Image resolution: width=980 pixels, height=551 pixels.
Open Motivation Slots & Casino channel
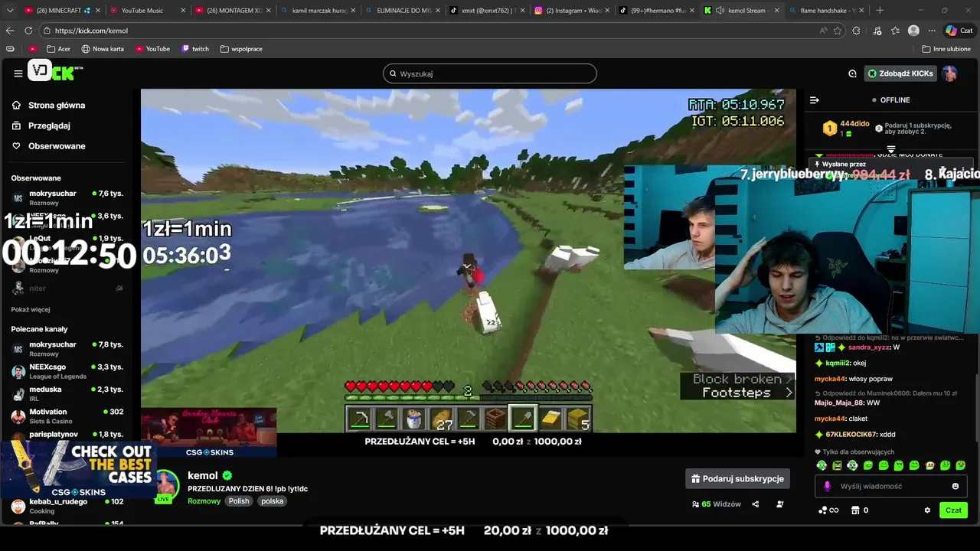click(x=67, y=416)
